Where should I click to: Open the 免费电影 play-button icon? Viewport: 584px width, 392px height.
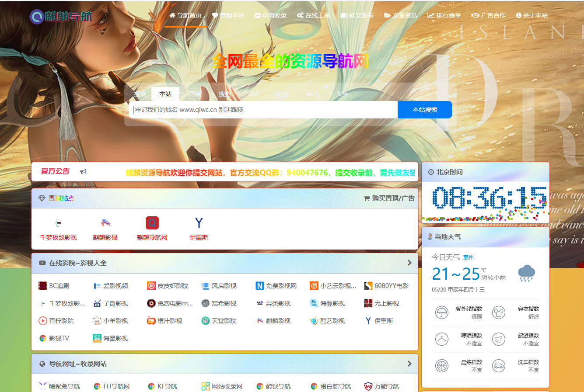[x=151, y=303]
